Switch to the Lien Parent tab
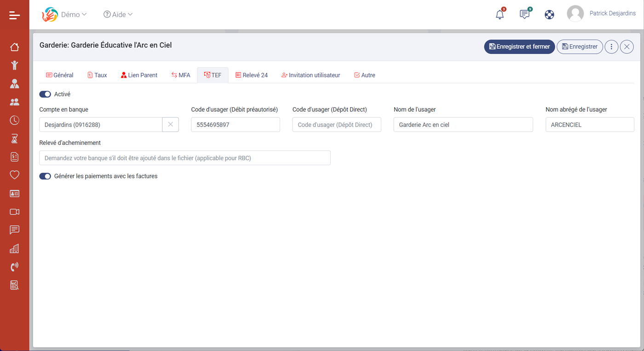This screenshot has width=644, height=351. [x=139, y=75]
